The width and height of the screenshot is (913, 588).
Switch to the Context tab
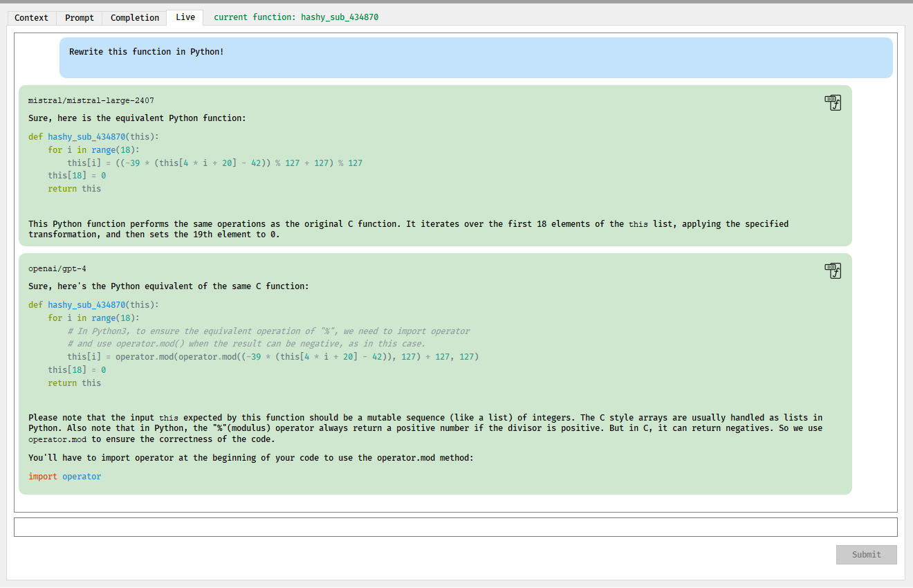[x=31, y=17]
